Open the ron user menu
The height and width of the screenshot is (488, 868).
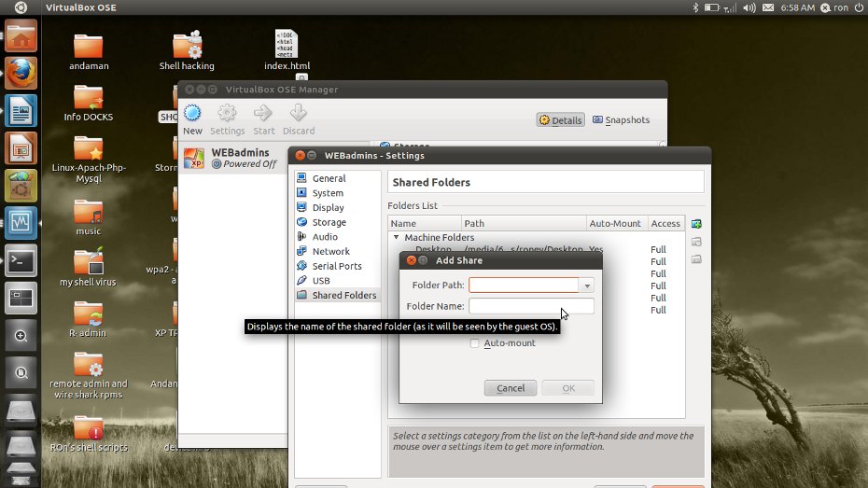click(x=834, y=7)
